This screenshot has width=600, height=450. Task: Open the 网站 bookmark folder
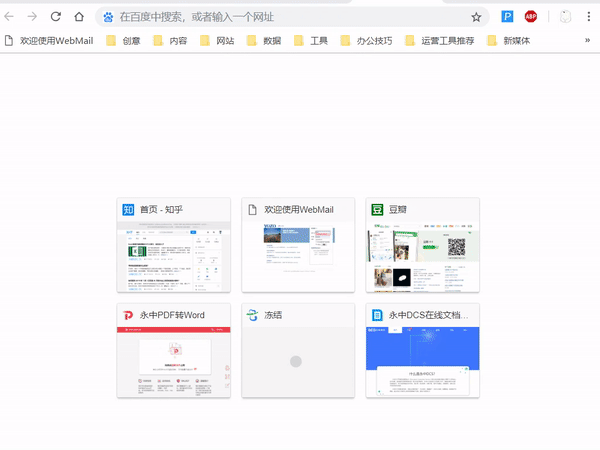(x=217, y=41)
